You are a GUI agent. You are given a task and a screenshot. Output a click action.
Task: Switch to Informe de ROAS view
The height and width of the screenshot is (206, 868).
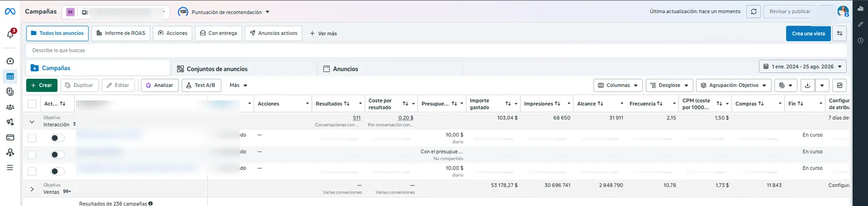(120, 33)
